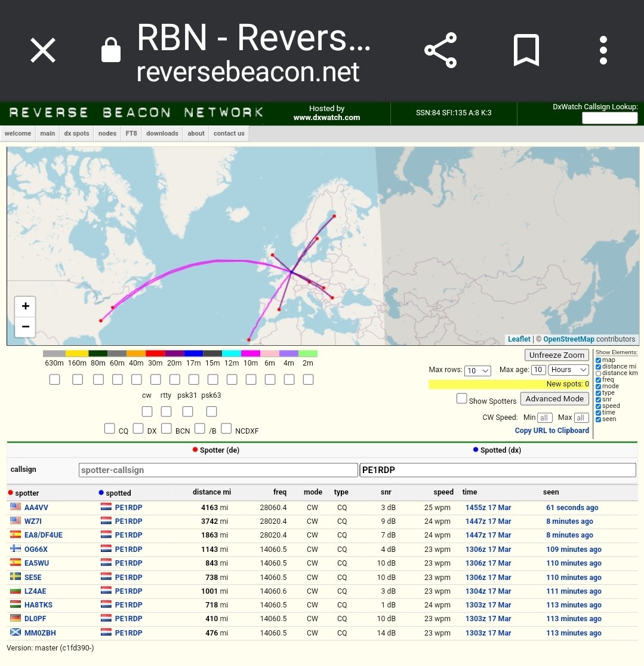The image size is (644, 666).
Task: Click the Scottish flag beside MM0ZBH
Action: (x=16, y=632)
